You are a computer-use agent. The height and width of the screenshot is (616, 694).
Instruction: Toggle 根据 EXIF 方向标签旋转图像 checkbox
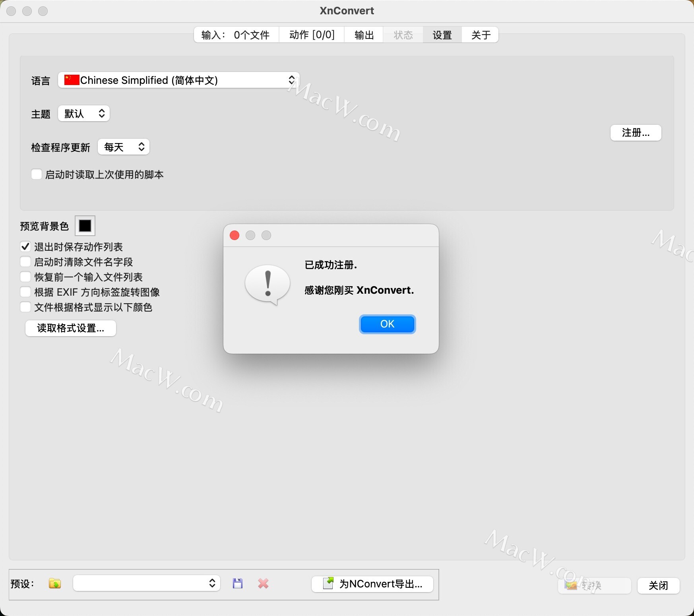pos(25,292)
